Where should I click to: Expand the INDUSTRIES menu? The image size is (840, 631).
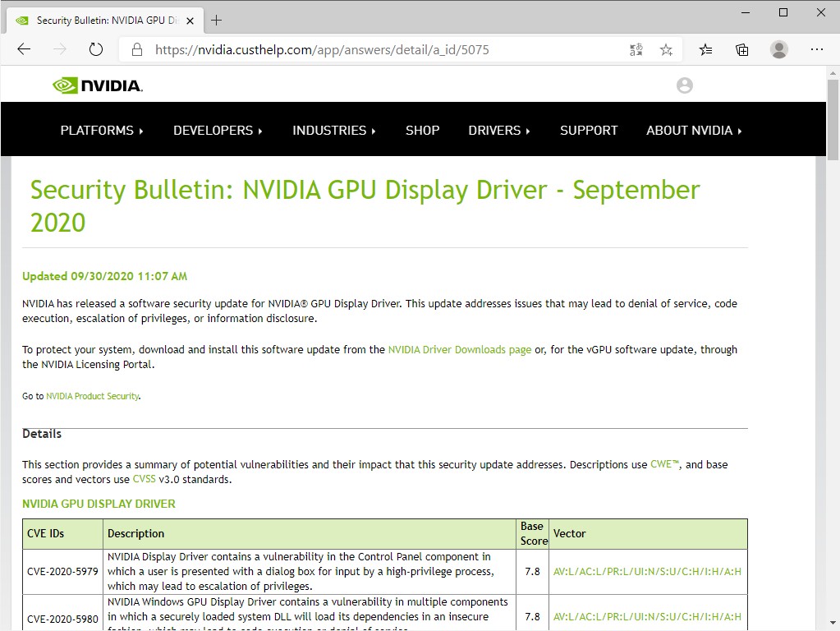point(333,131)
